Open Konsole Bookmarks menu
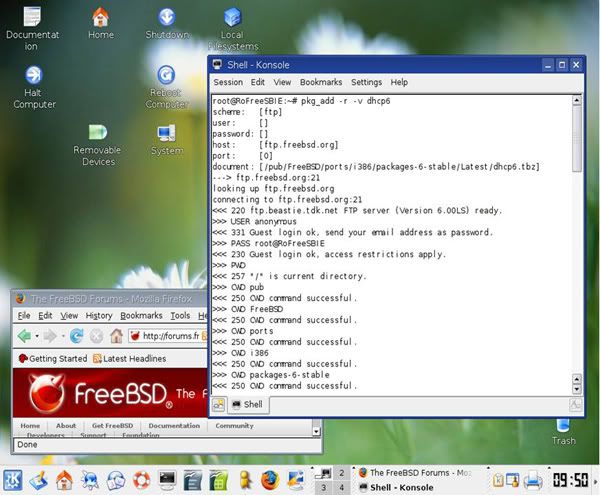The width and height of the screenshot is (600, 495). pos(321,82)
